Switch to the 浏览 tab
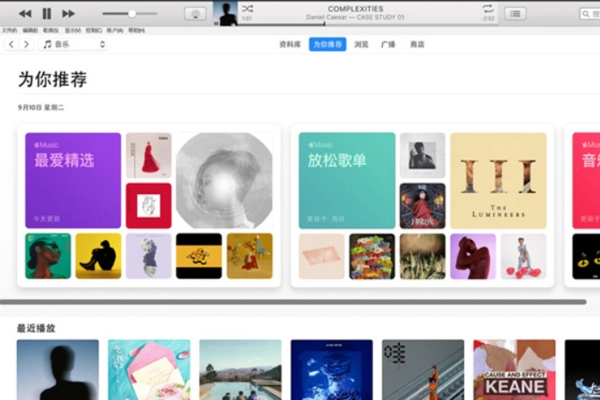 [x=361, y=44]
